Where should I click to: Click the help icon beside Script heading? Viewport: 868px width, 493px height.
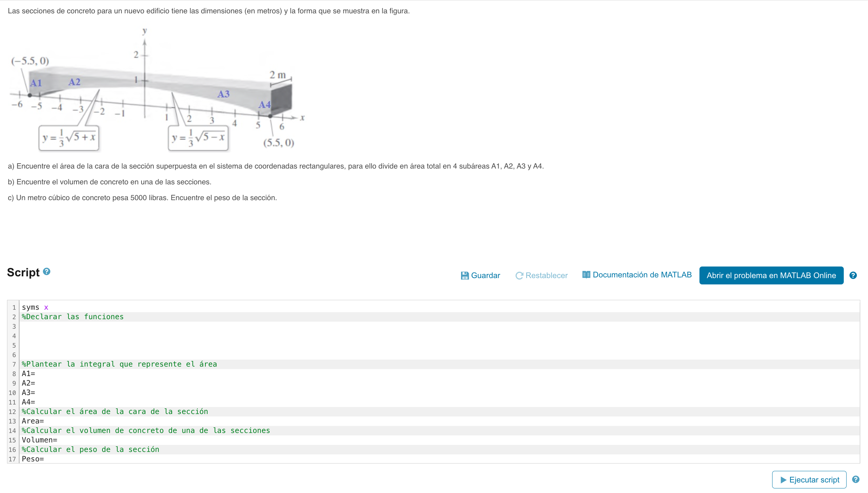pos(47,271)
